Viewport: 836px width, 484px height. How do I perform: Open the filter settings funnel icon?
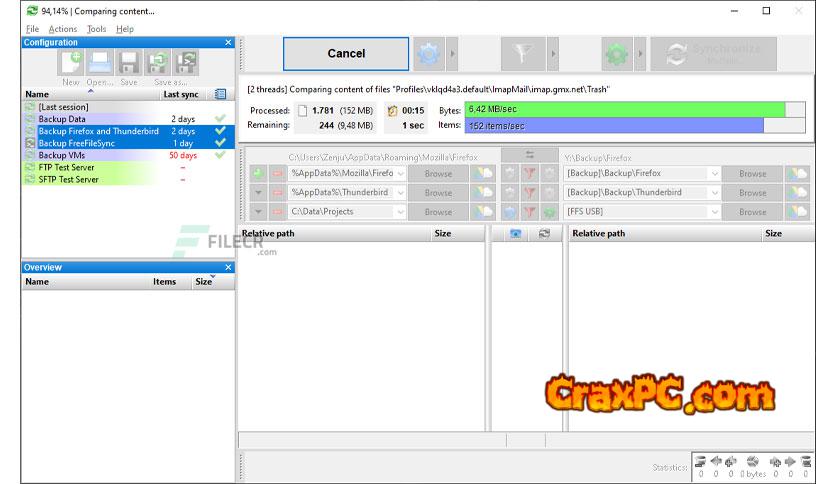[522, 54]
